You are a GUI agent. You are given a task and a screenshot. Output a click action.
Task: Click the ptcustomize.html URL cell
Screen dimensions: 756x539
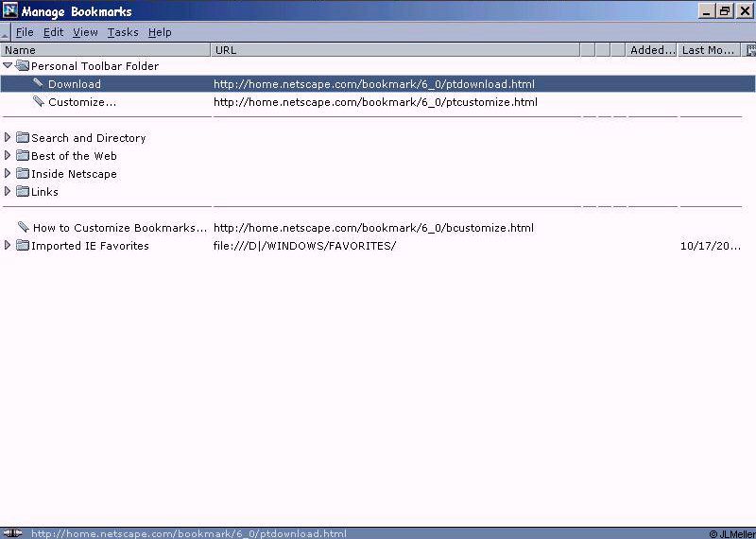[x=375, y=102]
